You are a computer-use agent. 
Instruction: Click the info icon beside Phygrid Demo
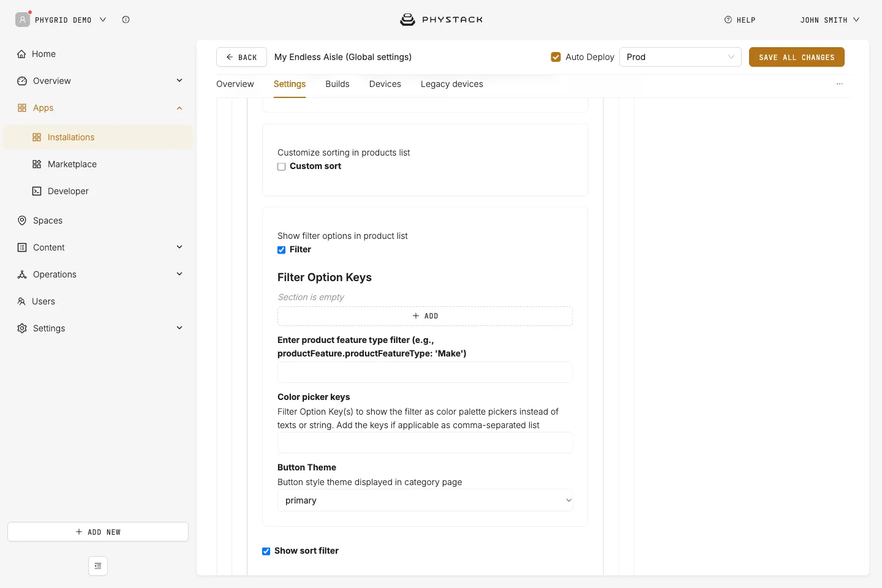[126, 20]
